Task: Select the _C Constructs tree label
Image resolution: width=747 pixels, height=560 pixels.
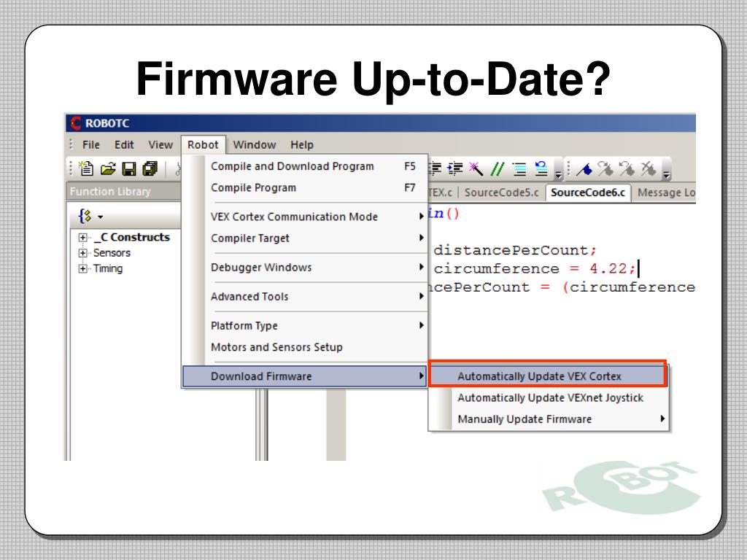Action: pyautogui.click(x=132, y=237)
